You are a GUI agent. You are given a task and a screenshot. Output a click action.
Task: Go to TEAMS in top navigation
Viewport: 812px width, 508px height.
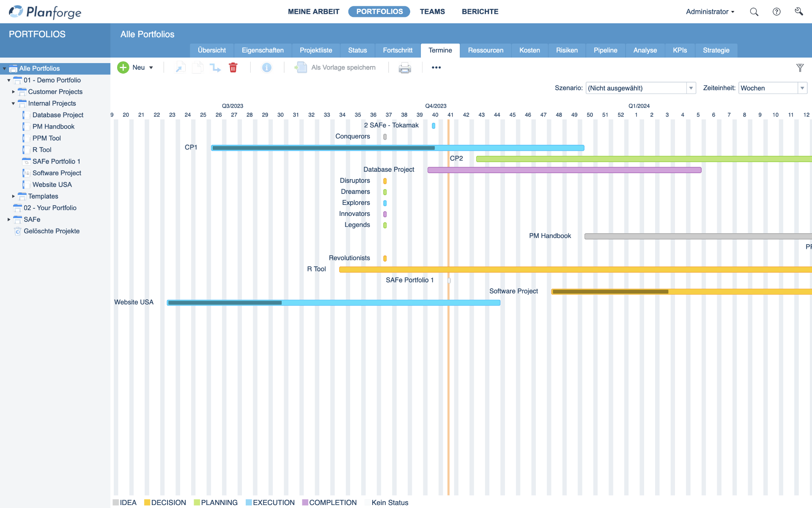(x=432, y=12)
